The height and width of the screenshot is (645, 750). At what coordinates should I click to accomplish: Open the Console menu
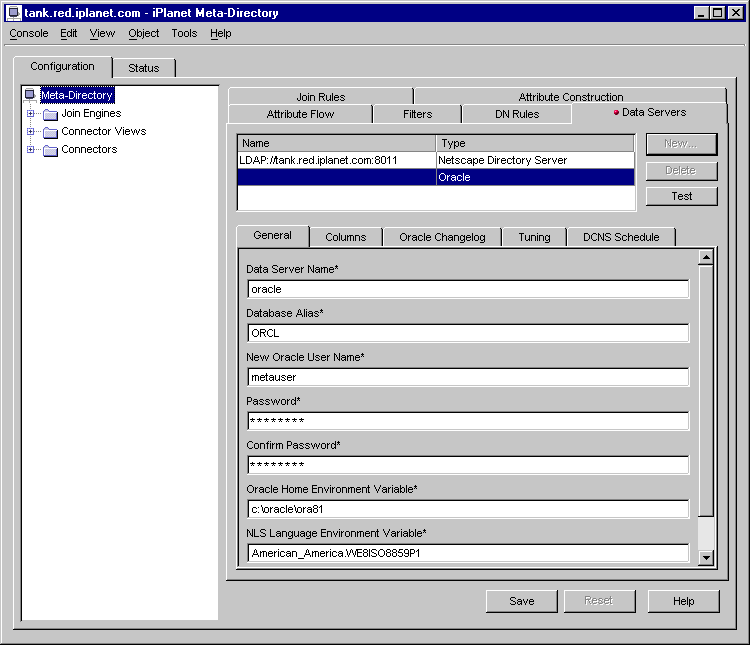pos(29,33)
